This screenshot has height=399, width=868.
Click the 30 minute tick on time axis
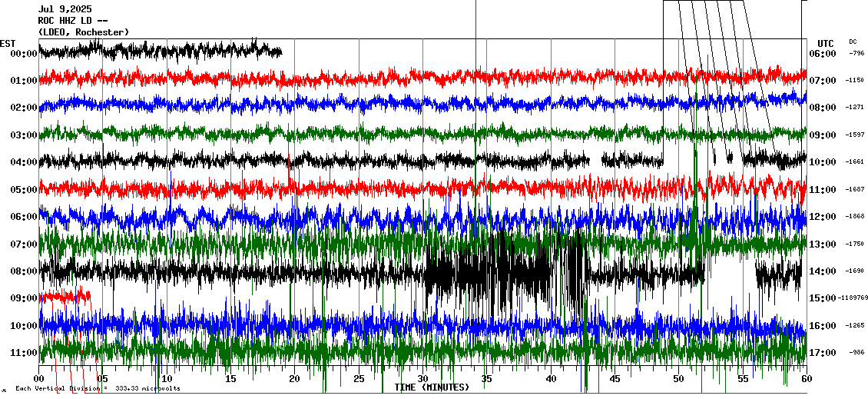tap(422, 379)
